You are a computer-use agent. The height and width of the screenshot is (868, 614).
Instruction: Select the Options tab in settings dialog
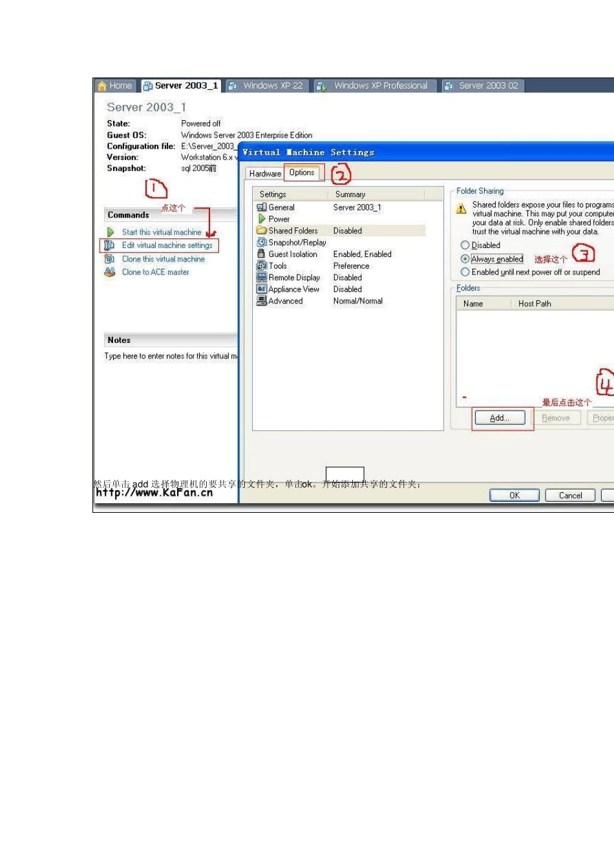click(x=302, y=172)
